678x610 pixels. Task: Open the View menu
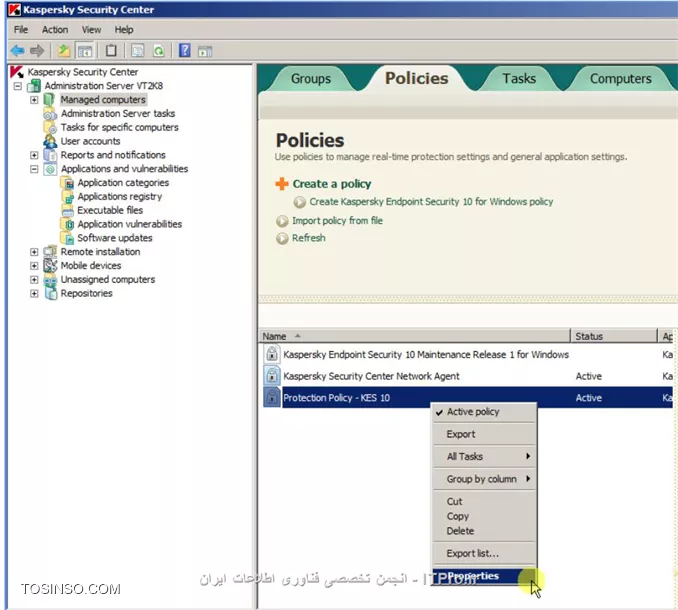(x=91, y=29)
